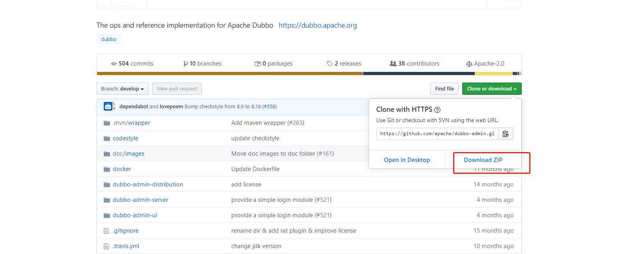
Task: Open 'Update Dockerfile' commit message
Action: coord(256,169)
